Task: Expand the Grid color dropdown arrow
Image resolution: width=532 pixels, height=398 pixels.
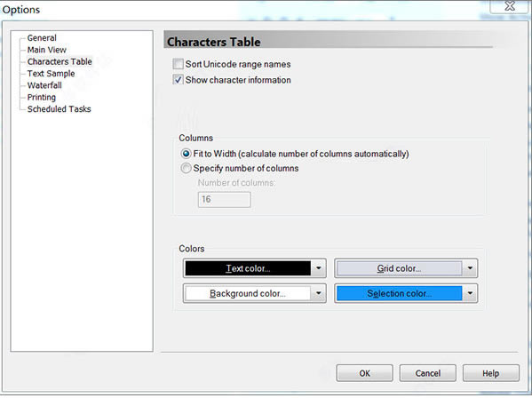Action: (470, 268)
